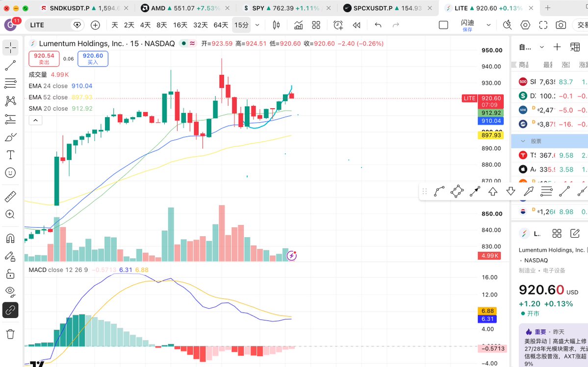The image size is (588, 367).
Task: Select the 2天 timeframe
Action: click(x=129, y=25)
